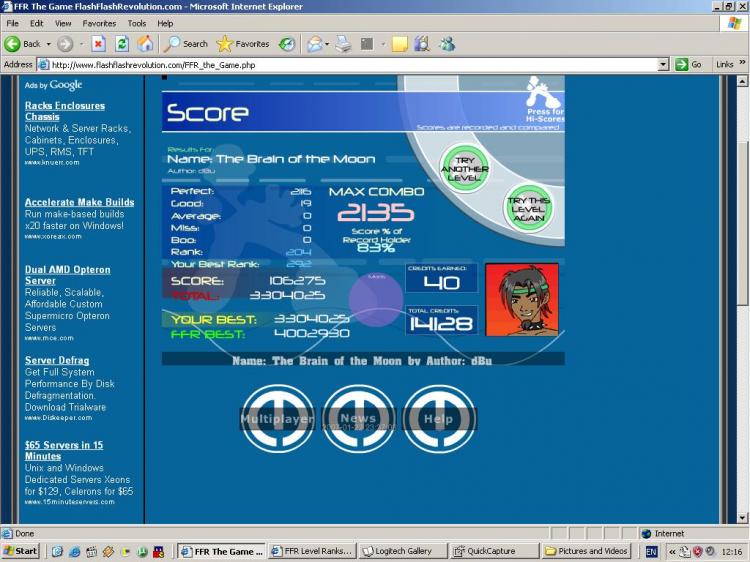Click the Mail envelope icon

click(x=314, y=44)
